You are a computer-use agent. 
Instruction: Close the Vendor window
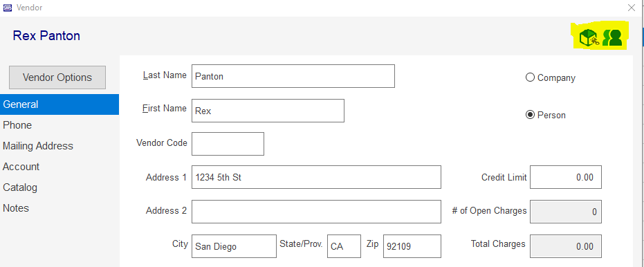(x=632, y=8)
